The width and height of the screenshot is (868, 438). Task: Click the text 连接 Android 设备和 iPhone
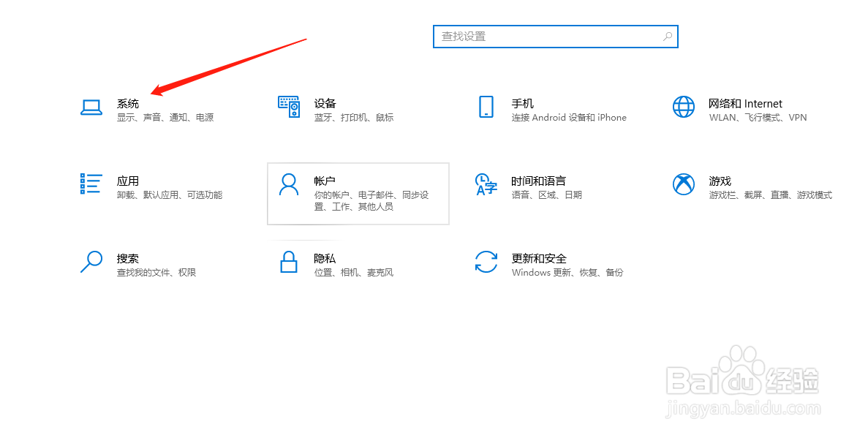(569, 118)
